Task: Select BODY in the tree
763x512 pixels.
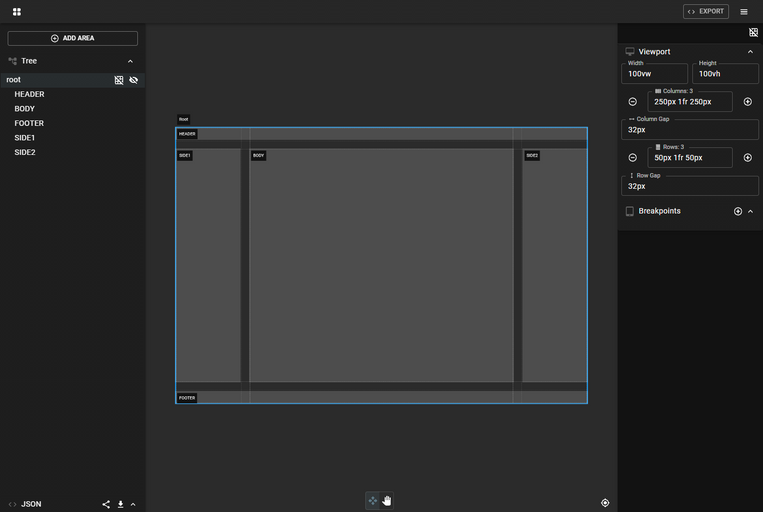Action: click(24, 109)
